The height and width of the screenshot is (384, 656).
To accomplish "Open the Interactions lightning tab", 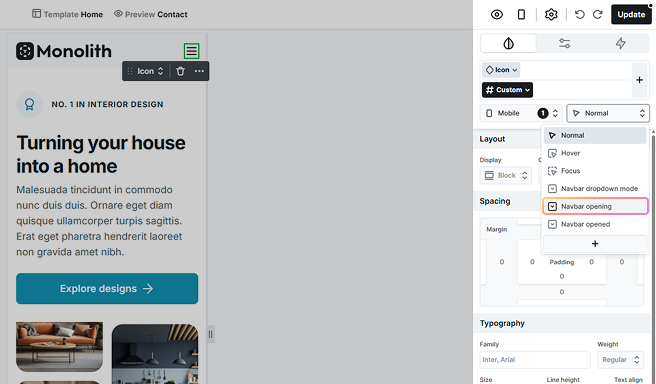I will (620, 43).
